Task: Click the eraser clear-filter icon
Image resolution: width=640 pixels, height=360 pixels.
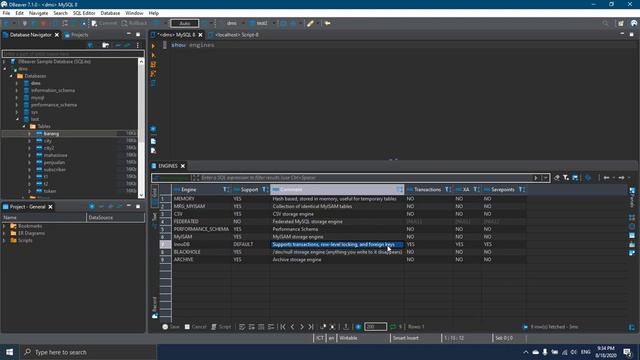Action: 556,178
